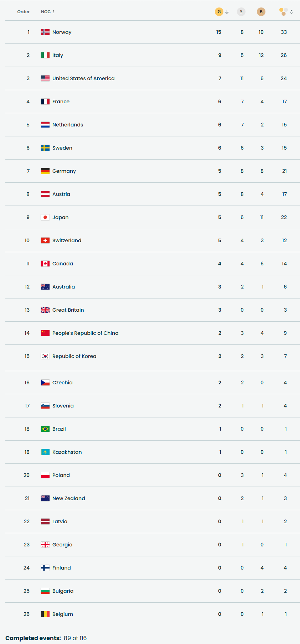Viewport: 300px width, 644px height.
Task: Toggle total medals sort chevrons
Action: pos(291,12)
